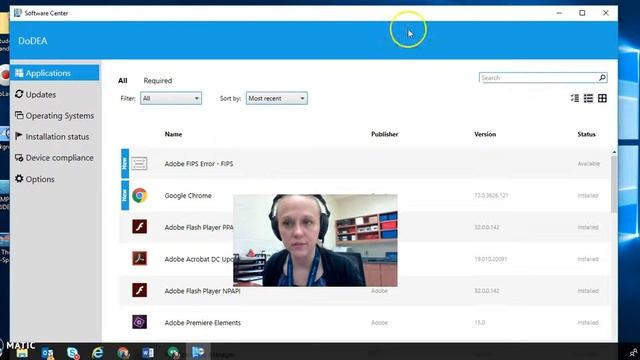Click the Google Chrome app icon
This screenshot has width=640, height=360.
pyautogui.click(x=139, y=196)
